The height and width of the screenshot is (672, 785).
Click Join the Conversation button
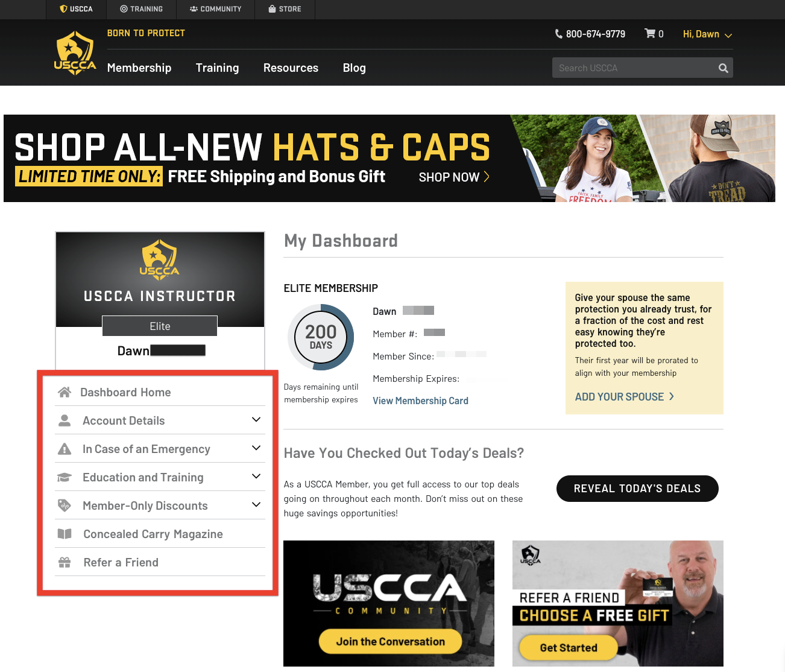(391, 641)
